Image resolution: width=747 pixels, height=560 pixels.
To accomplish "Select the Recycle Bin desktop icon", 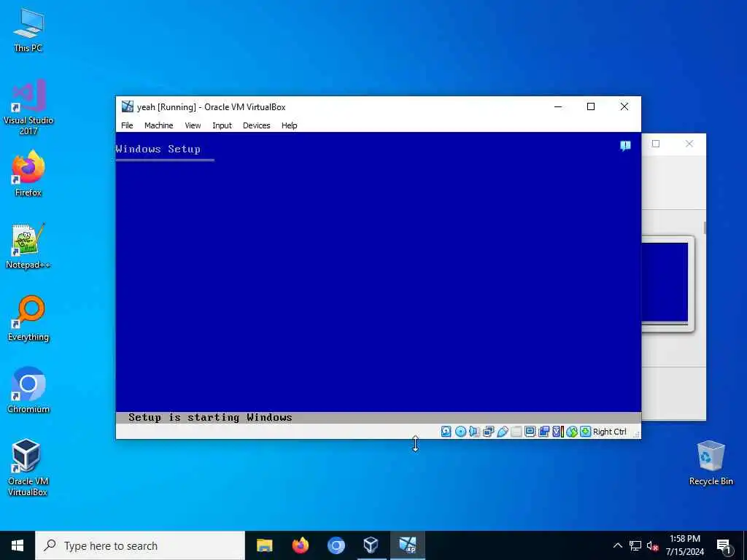I will click(x=711, y=463).
